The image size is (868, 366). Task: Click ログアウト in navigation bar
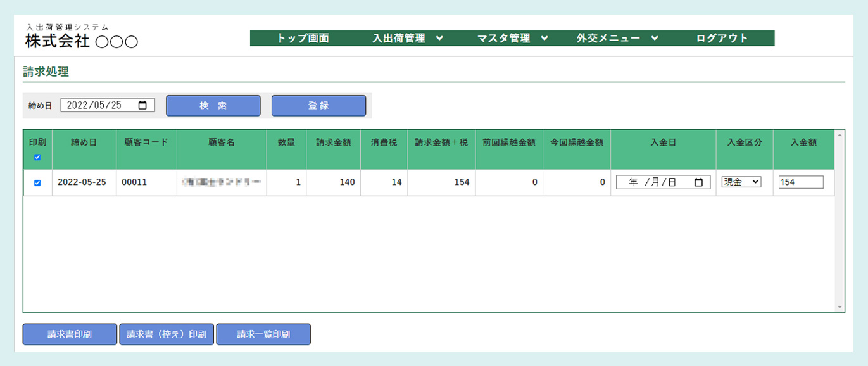722,38
